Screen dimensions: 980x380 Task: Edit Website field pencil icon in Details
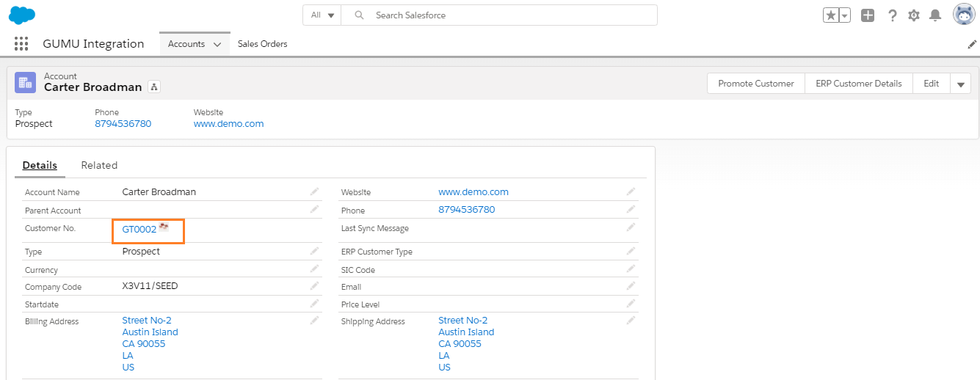click(x=631, y=191)
